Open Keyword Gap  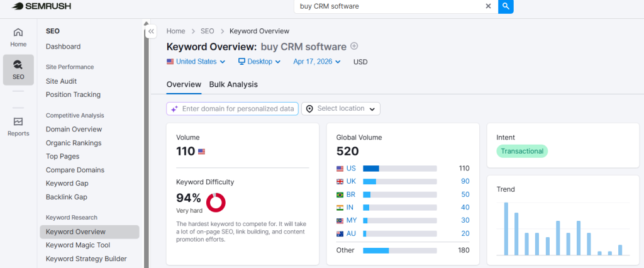click(67, 183)
